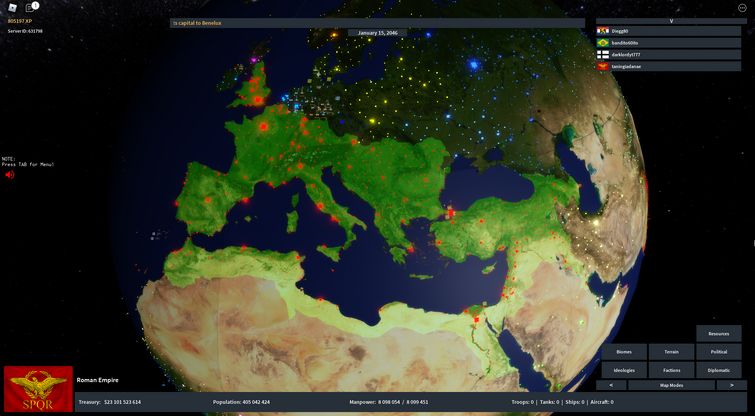This screenshot has height=416, width=755.
Task: Click the 805197 XP label
Action: pyautogui.click(x=20, y=22)
